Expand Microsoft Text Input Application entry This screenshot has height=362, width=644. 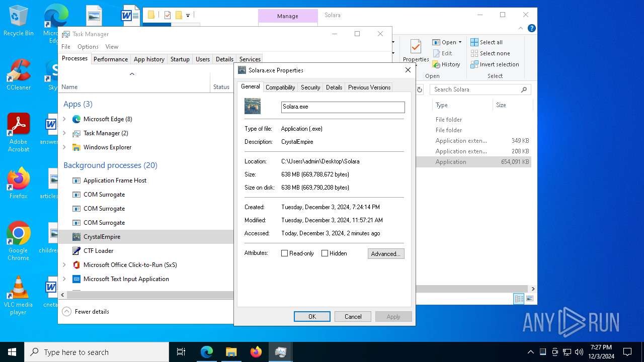[64, 279]
